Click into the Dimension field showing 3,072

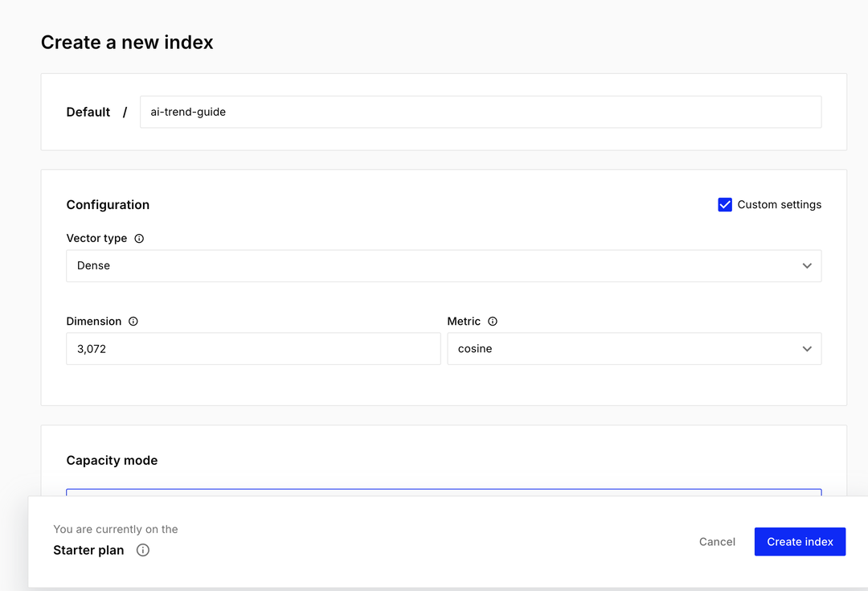[x=252, y=349]
